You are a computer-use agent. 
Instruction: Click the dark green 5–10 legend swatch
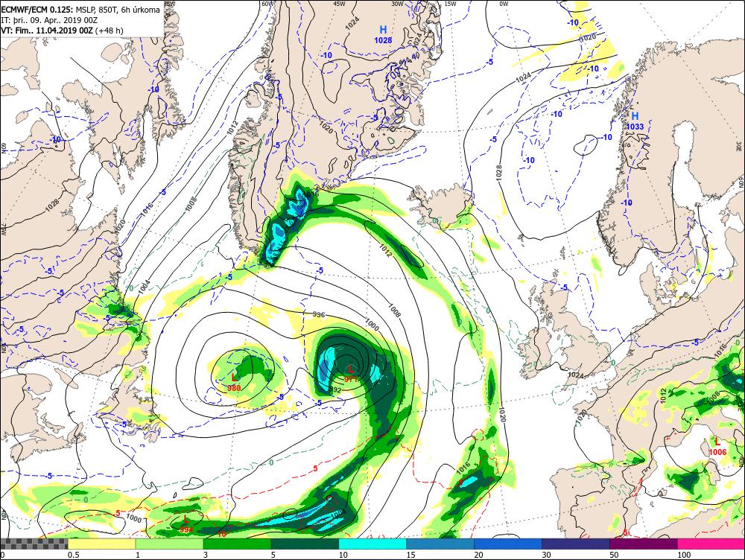pyautogui.click(x=305, y=544)
